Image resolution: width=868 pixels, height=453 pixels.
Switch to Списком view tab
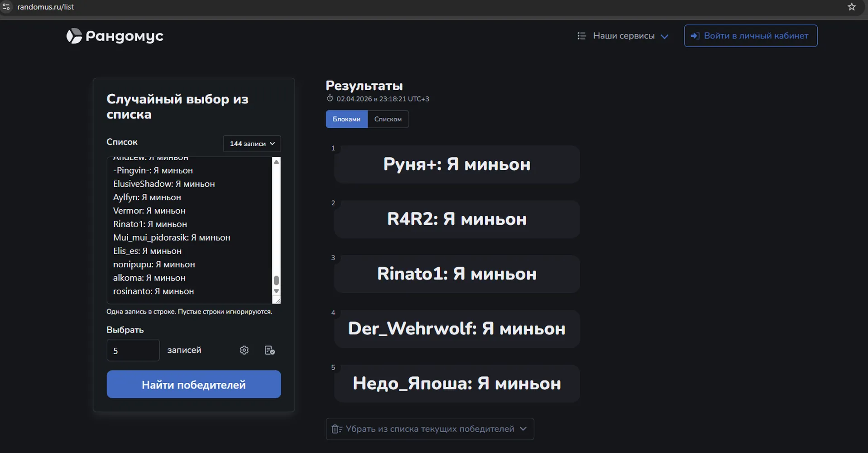click(x=388, y=119)
